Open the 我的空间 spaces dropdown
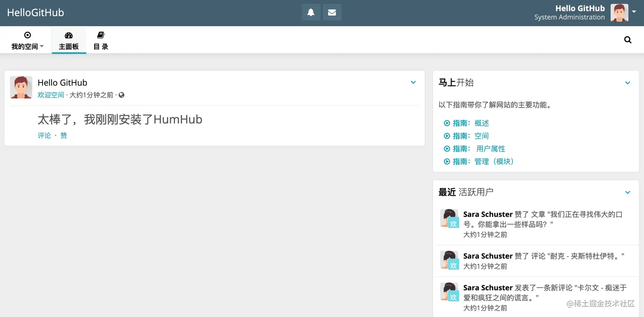The height and width of the screenshot is (317, 644). [27, 40]
